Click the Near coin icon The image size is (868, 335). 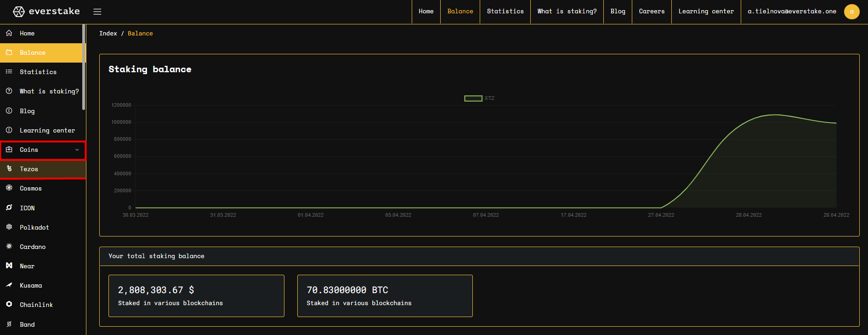[x=9, y=266]
